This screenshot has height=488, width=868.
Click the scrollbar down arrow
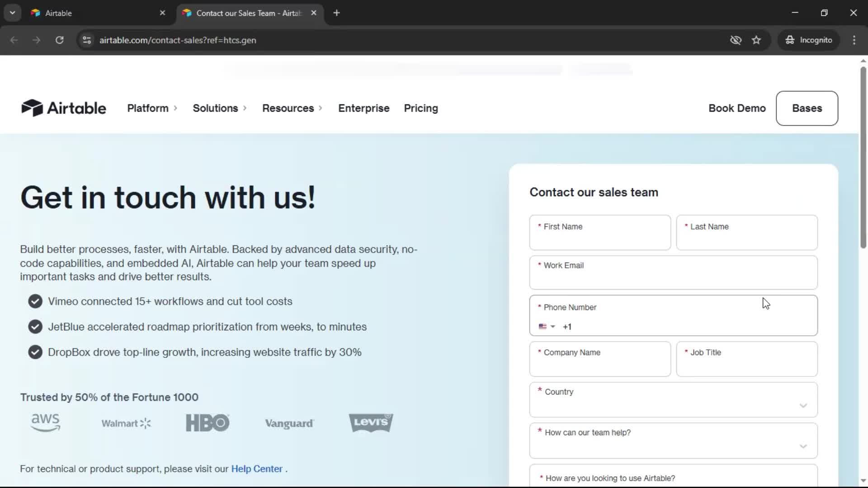863,481
